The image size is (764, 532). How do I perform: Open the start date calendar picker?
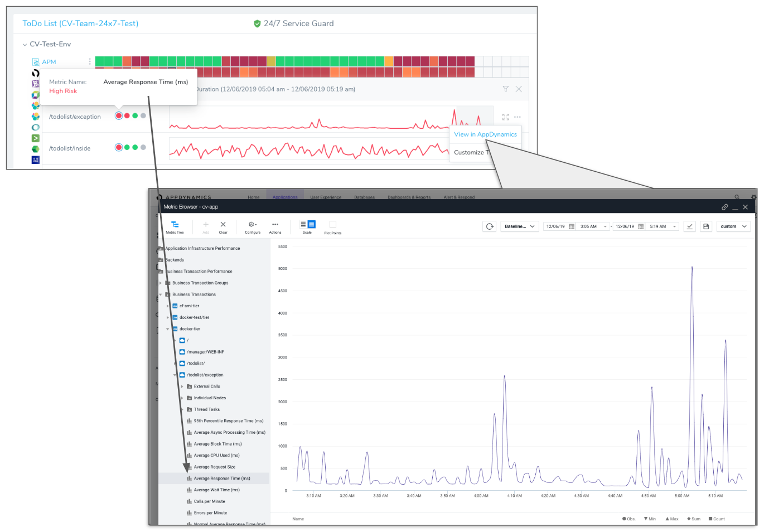572,226
